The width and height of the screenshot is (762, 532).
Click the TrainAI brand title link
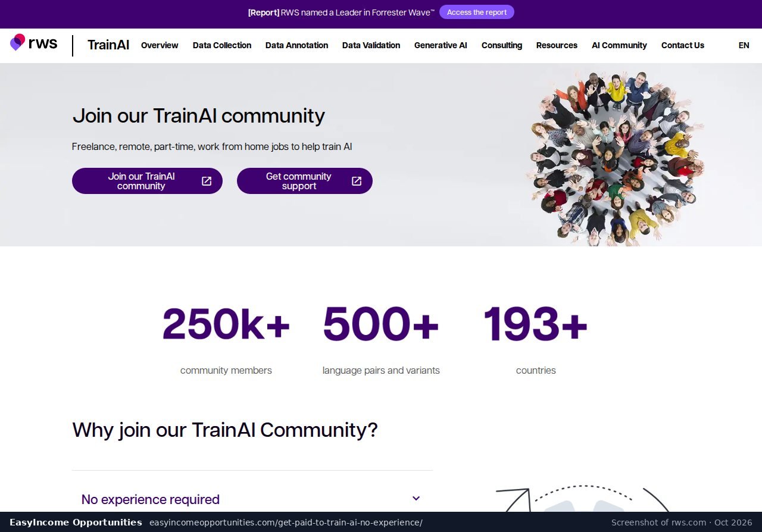click(108, 45)
